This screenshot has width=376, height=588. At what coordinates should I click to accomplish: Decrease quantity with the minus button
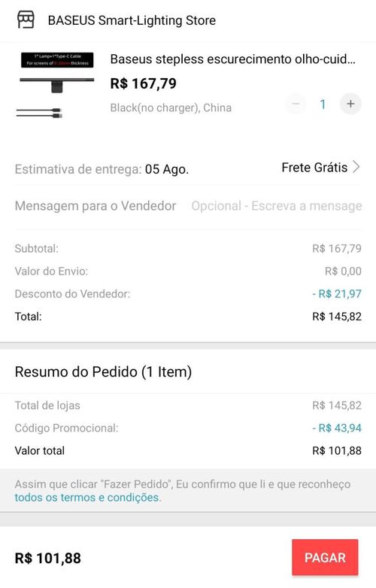pos(296,104)
